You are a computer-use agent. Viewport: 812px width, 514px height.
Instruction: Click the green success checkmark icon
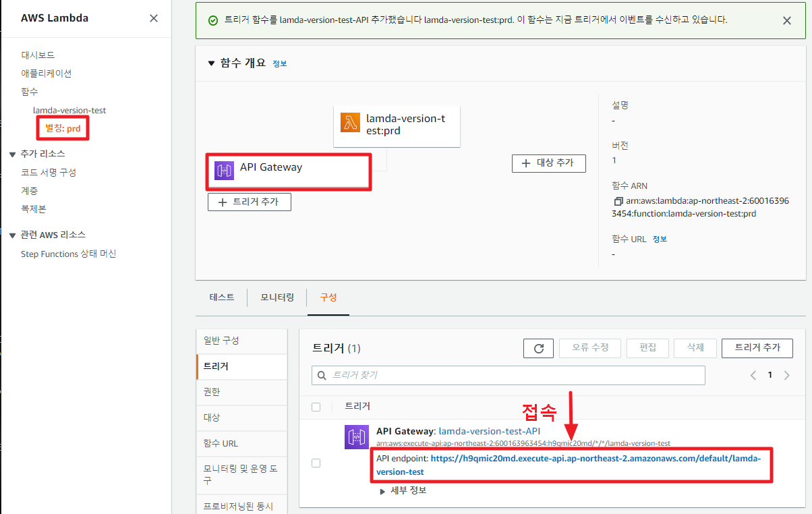click(x=213, y=20)
